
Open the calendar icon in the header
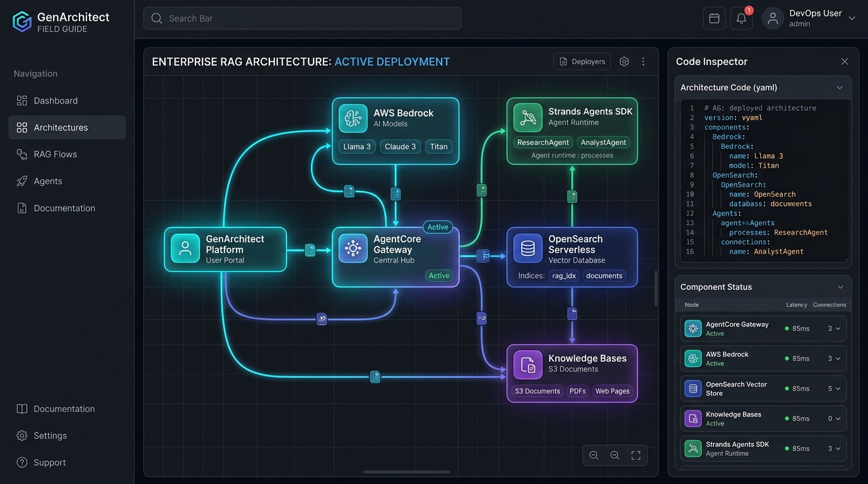tap(714, 18)
